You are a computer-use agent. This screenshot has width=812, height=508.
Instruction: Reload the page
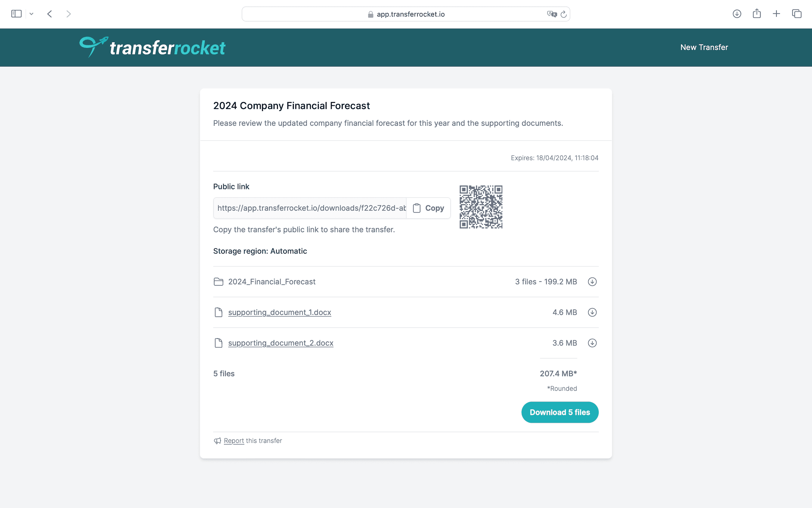(564, 14)
